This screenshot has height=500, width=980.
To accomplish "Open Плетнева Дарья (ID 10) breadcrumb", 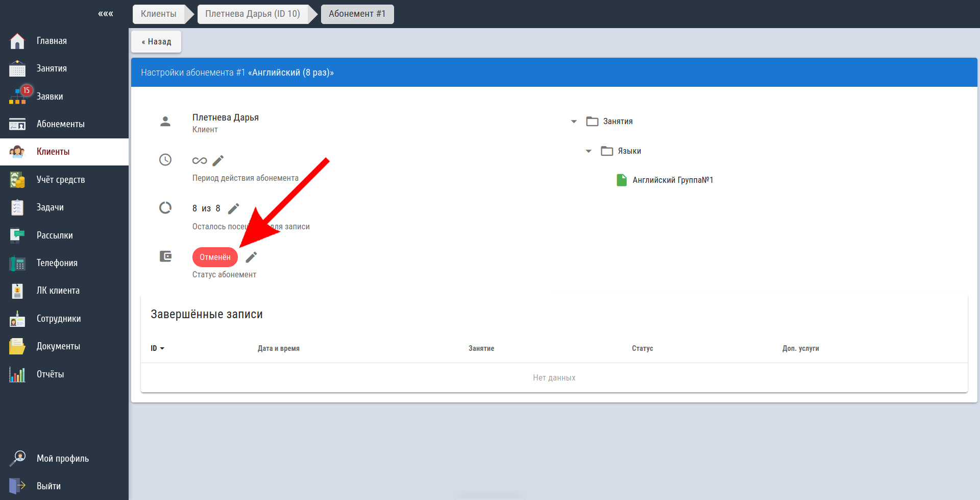I will coord(253,14).
